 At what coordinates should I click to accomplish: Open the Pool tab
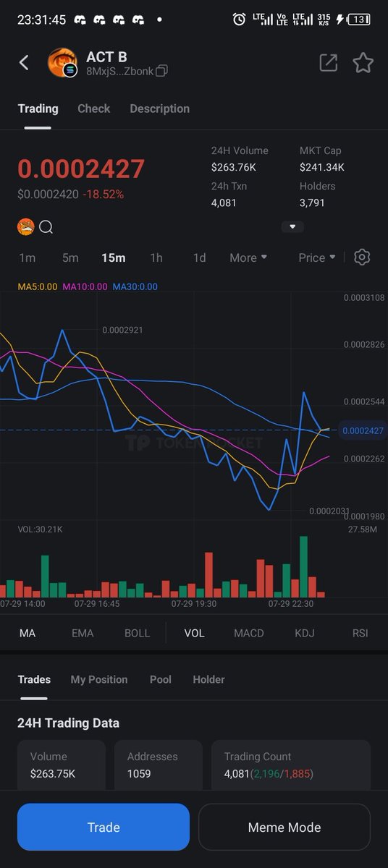[x=161, y=679]
